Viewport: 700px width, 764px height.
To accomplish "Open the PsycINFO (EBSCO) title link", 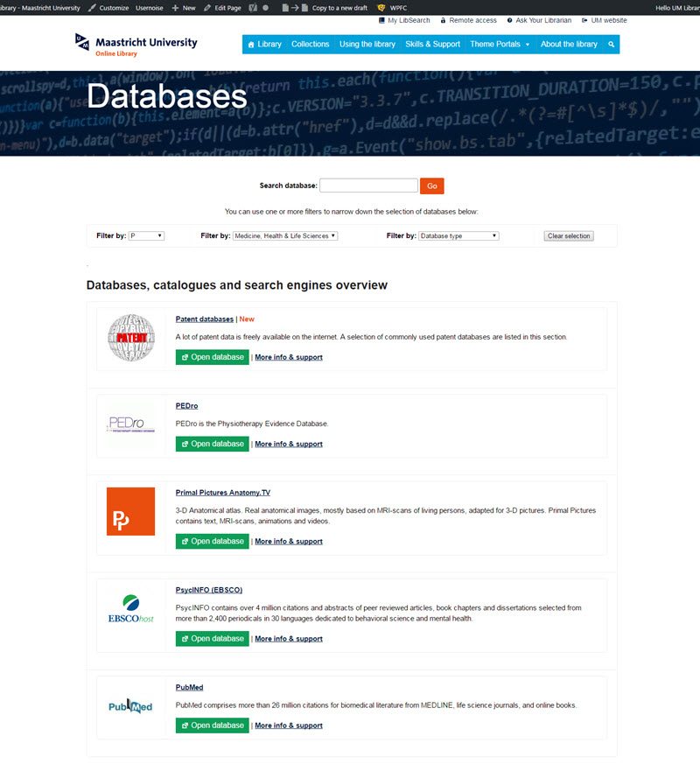I will point(209,590).
